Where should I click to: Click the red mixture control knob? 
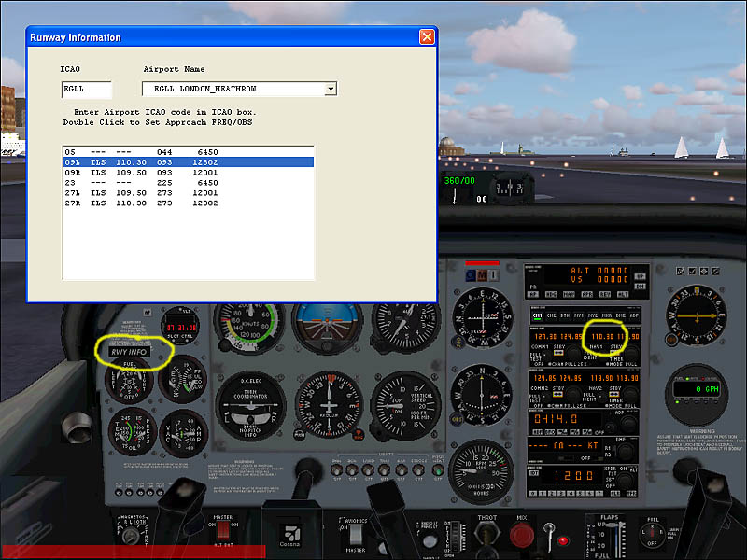pyautogui.click(x=522, y=535)
